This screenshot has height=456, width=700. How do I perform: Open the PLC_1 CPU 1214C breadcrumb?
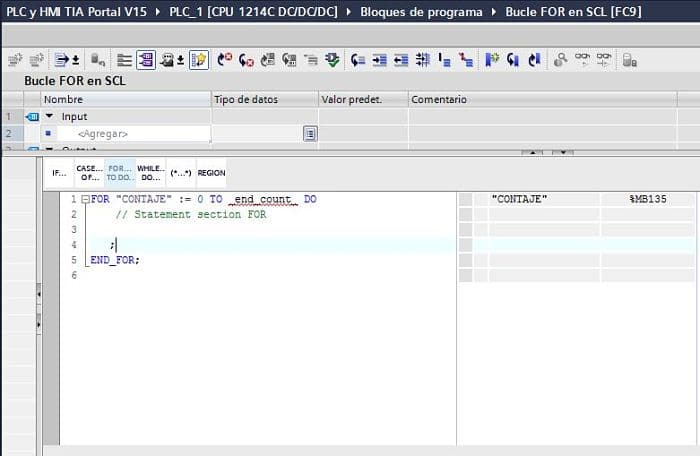254,12
